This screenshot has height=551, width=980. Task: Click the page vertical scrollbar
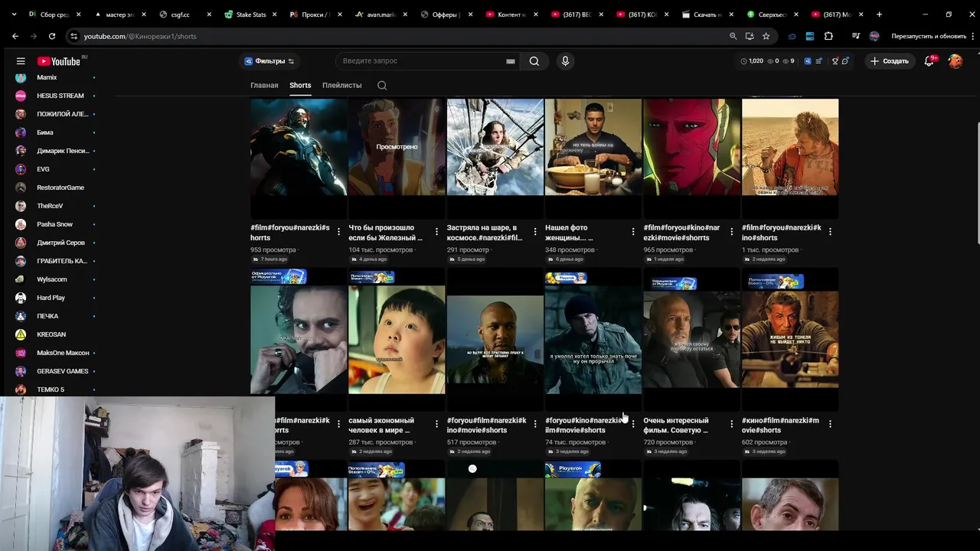[976, 184]
